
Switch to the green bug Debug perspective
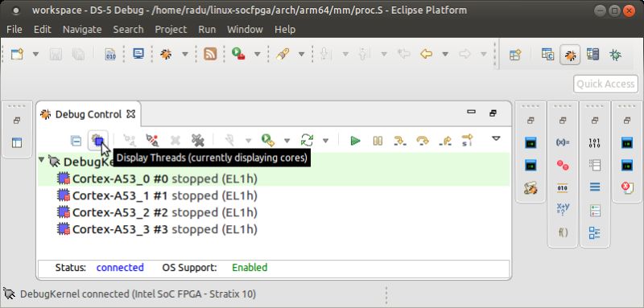coord(615,55)
